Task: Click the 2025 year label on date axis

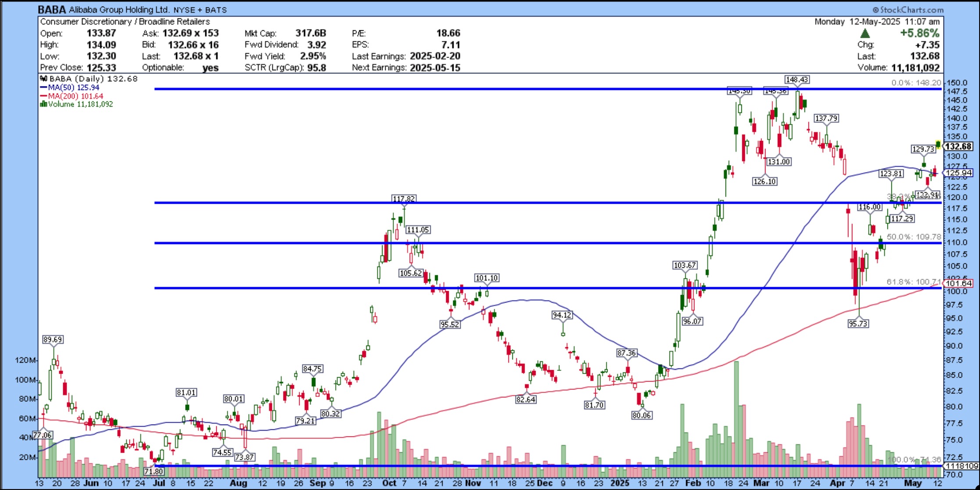Action: point(619,483)
